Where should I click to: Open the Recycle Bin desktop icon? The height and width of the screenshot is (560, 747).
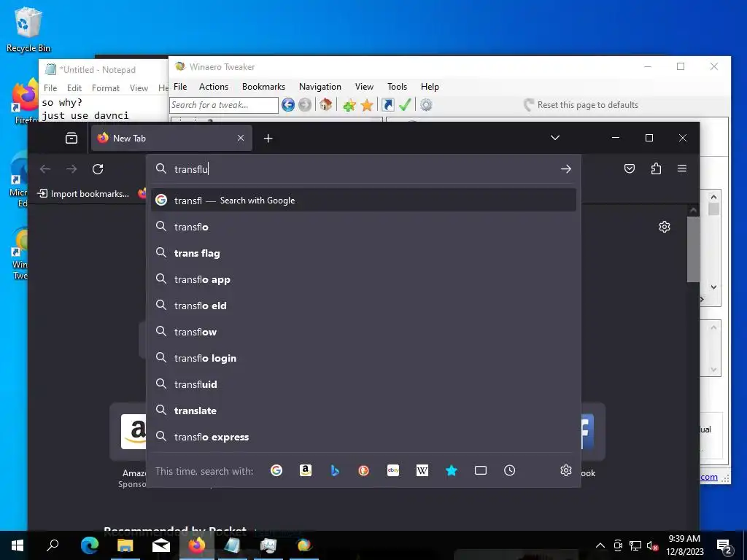point(28,29)
